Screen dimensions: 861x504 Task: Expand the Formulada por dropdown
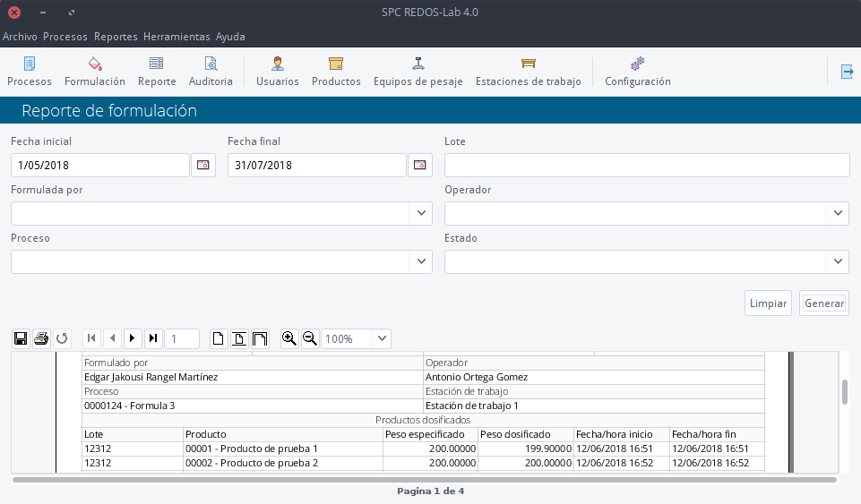tap(421, 213)
